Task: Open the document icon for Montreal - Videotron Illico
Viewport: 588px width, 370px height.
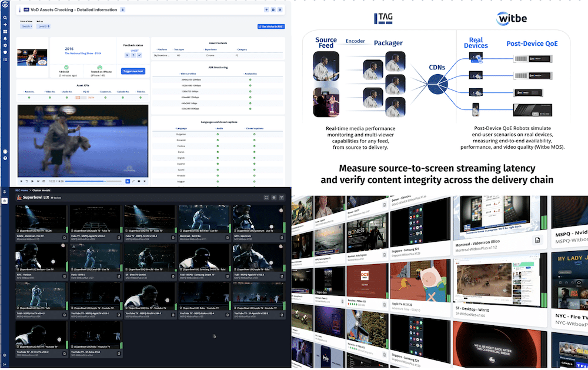Action: click(537, 240)
